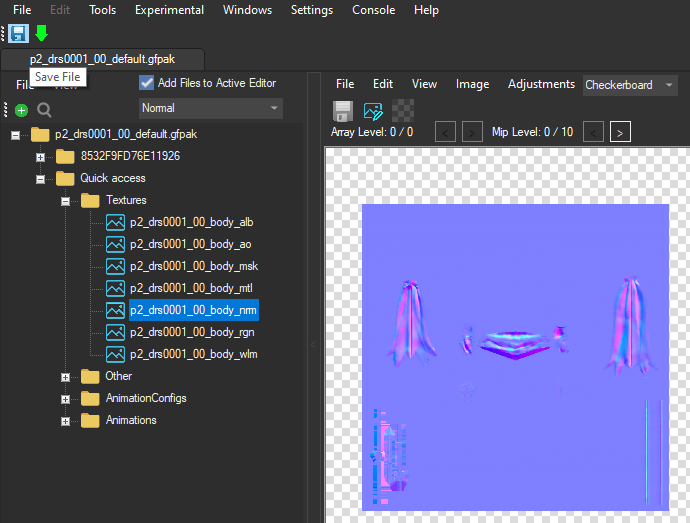Screen dimensions: 690x523
Task: Collapse the Quick access node
Action: [x=40, y=180]
